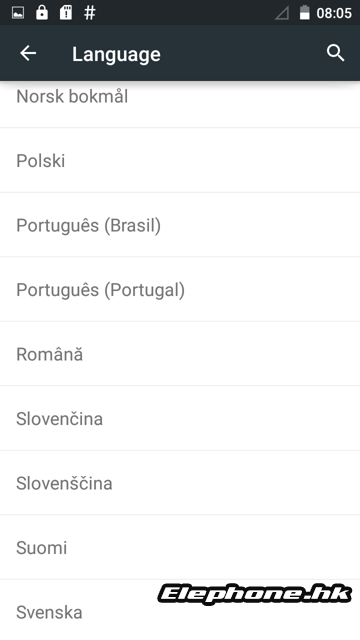Image resolution: width=360 pixels, height=640 pixels.
Task: Tap the lock icon in status bar
Action: point(42,13)
